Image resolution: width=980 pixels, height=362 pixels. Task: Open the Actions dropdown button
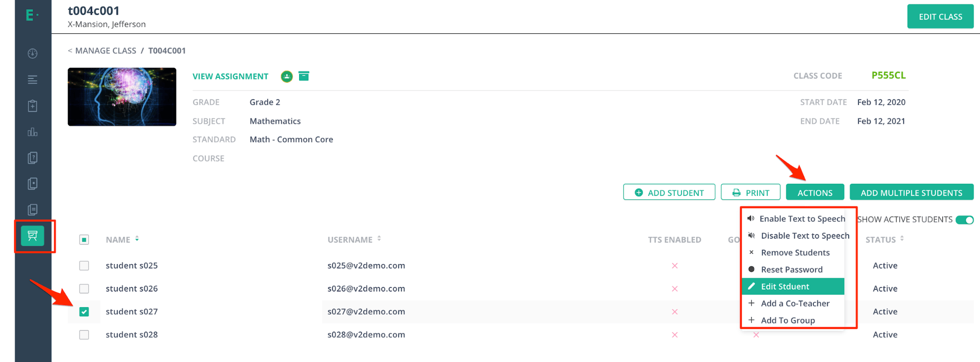[x=815, y=192]
